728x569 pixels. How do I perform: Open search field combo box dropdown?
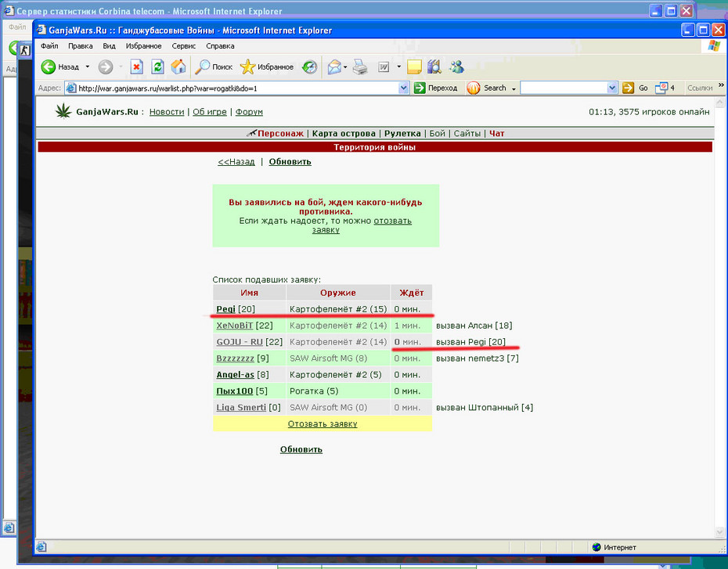point(612,88)
